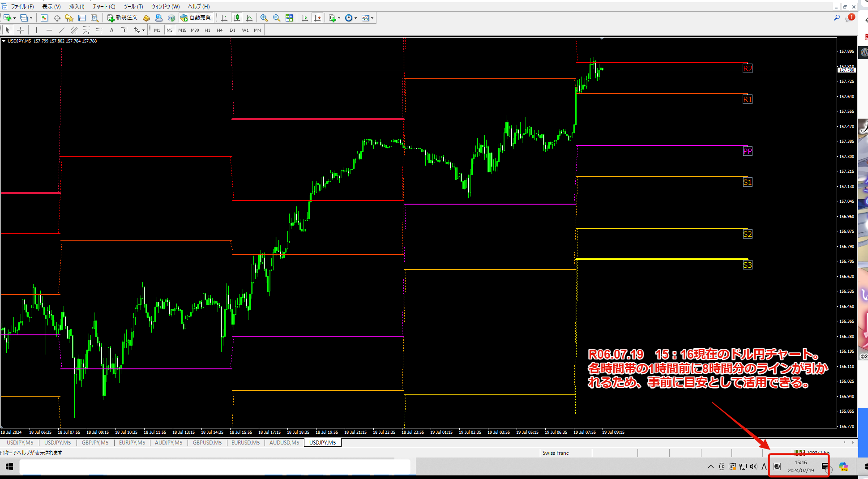
Task: Switch timeframe to M15
Action: [x=182, y=30]
